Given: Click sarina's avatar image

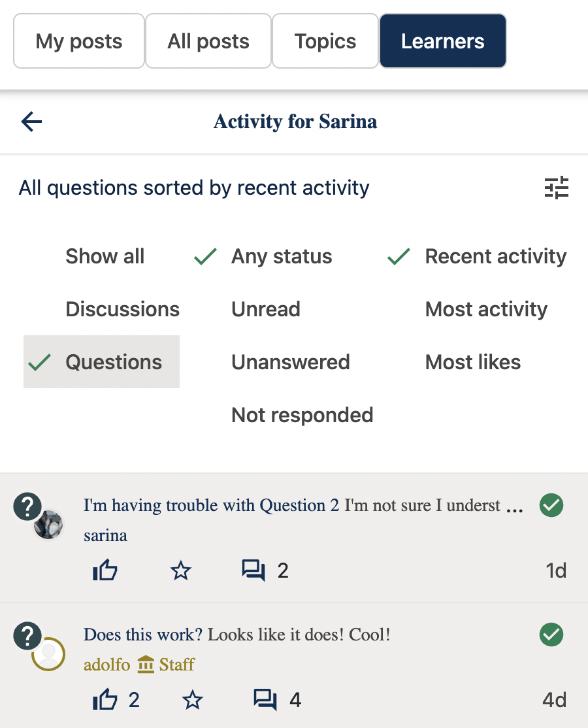Looking at the screenshot, I should point(48,524).
